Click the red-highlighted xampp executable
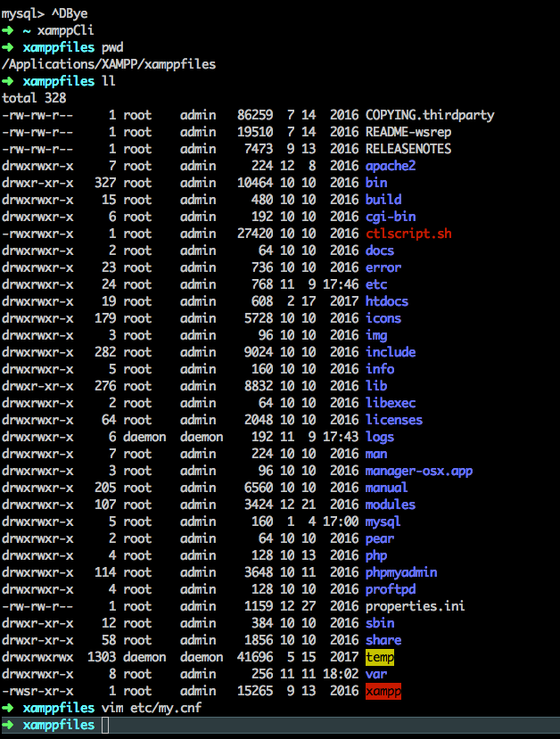 click(383, 691)
